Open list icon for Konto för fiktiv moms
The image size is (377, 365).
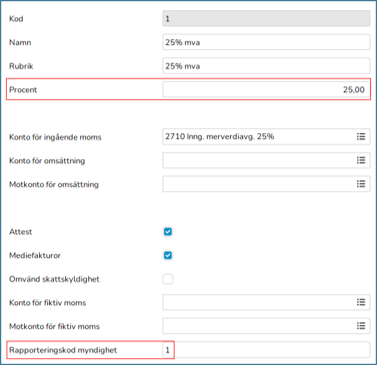[x=361, y=302]
